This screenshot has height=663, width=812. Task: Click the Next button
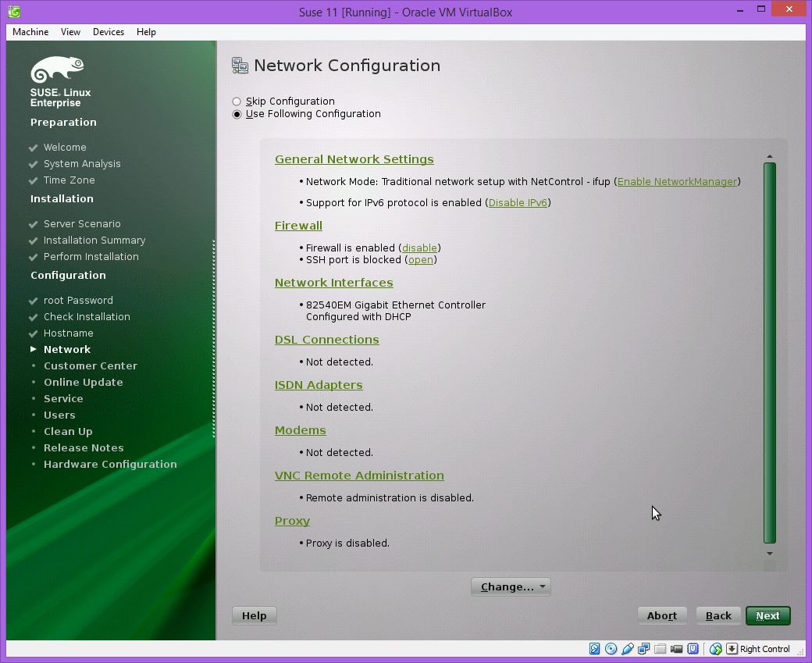coord(768,616)
